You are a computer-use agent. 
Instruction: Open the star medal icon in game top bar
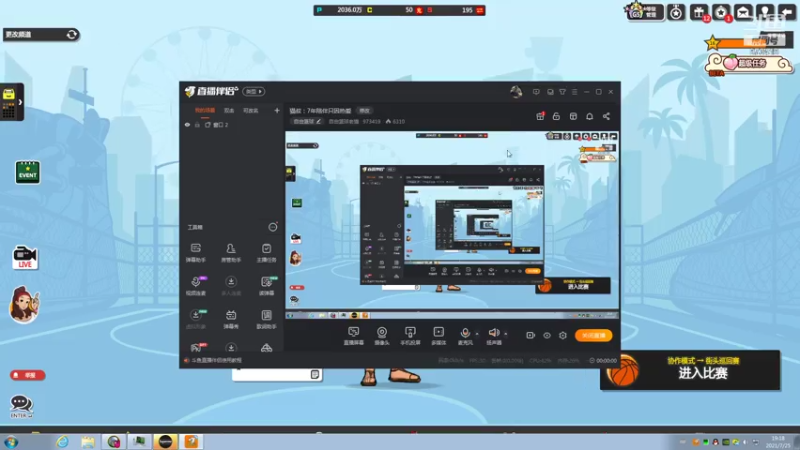point(676,12)
